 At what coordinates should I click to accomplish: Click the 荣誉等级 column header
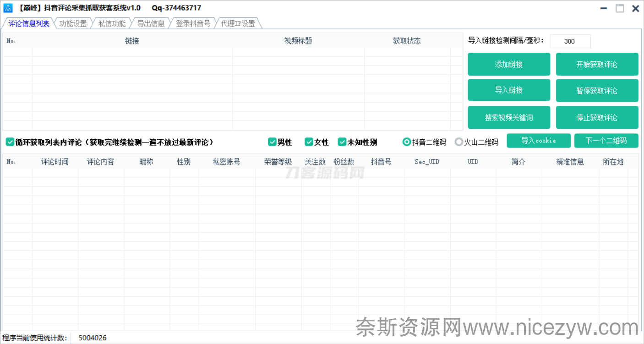pyautogui.click(x=278, y=162)
